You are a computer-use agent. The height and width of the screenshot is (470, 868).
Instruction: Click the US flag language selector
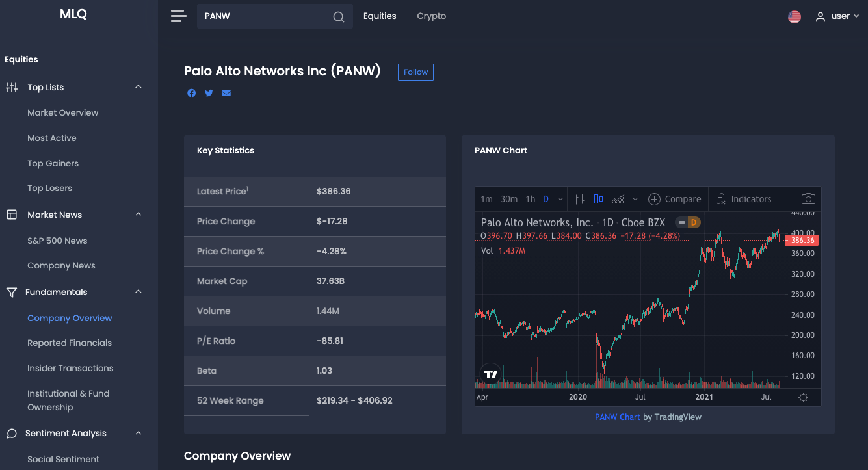pos(794,16)
